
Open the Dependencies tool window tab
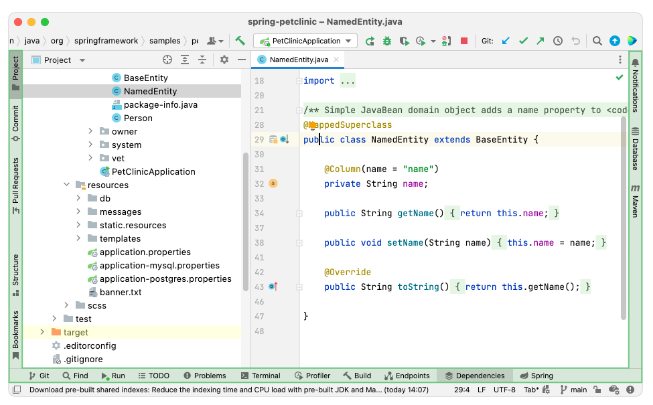point(475,375)
